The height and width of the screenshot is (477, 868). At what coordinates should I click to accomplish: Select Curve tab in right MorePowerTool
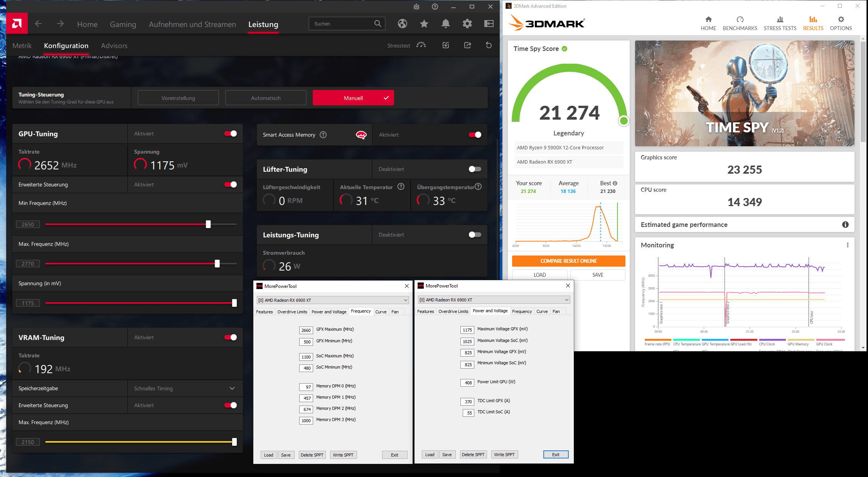(542, 311)
